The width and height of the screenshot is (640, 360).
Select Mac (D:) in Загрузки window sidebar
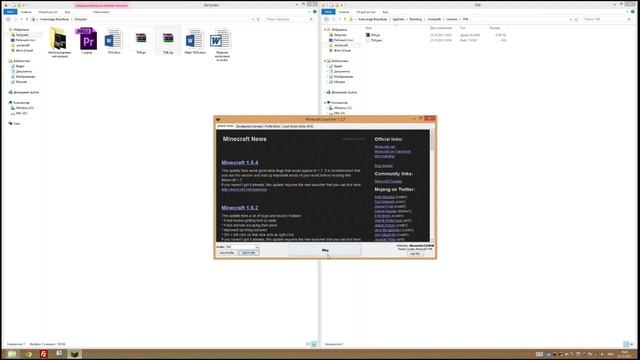[x=22, y=113]
